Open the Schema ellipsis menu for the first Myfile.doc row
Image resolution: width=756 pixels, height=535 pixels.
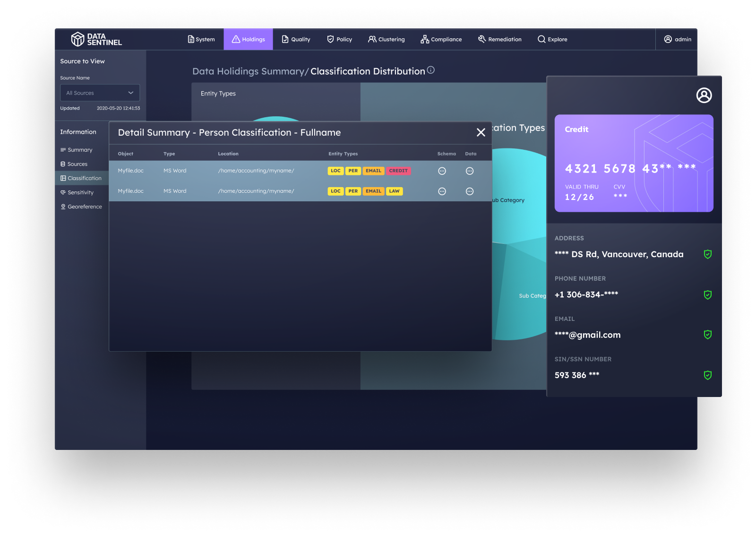point(442,171)
